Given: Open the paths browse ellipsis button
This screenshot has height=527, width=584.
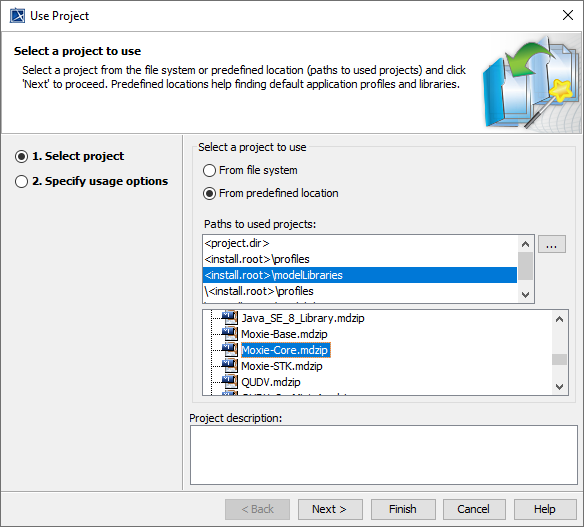Looking at the screenshot, I should [x=552, y=244].
